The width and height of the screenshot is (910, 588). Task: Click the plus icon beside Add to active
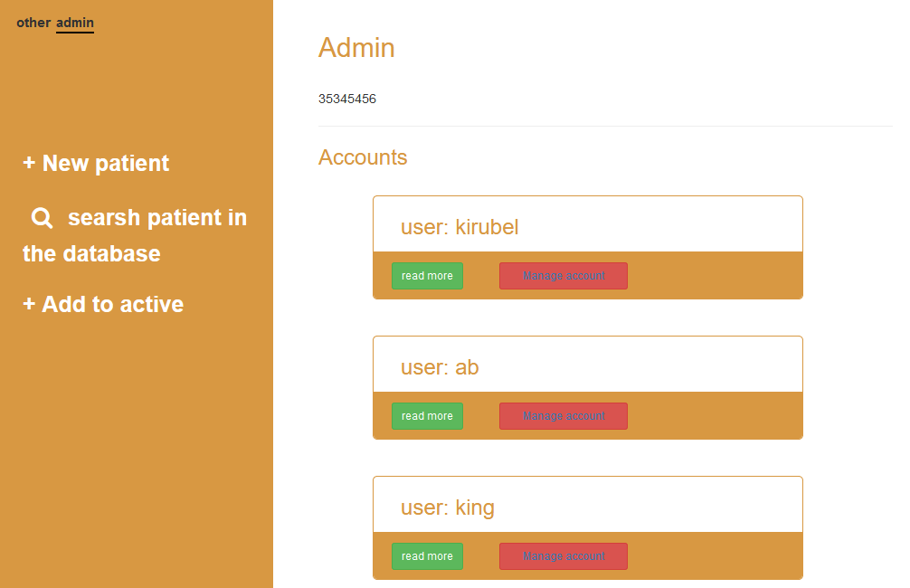(x=28, y=304)
